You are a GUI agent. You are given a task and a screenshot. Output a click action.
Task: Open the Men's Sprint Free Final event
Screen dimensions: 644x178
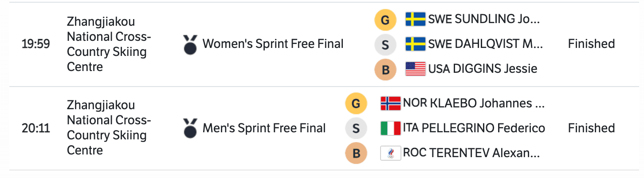264,129
